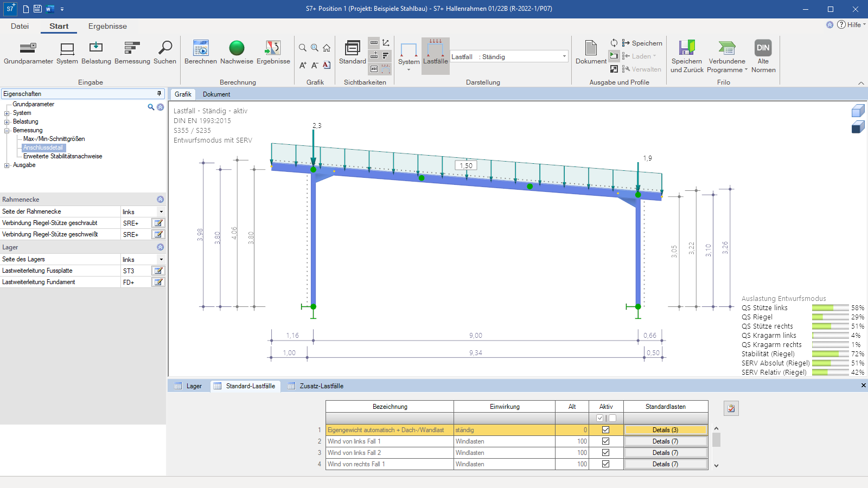Toggle the bar legend visibility icon

click(x=386, y=56)
